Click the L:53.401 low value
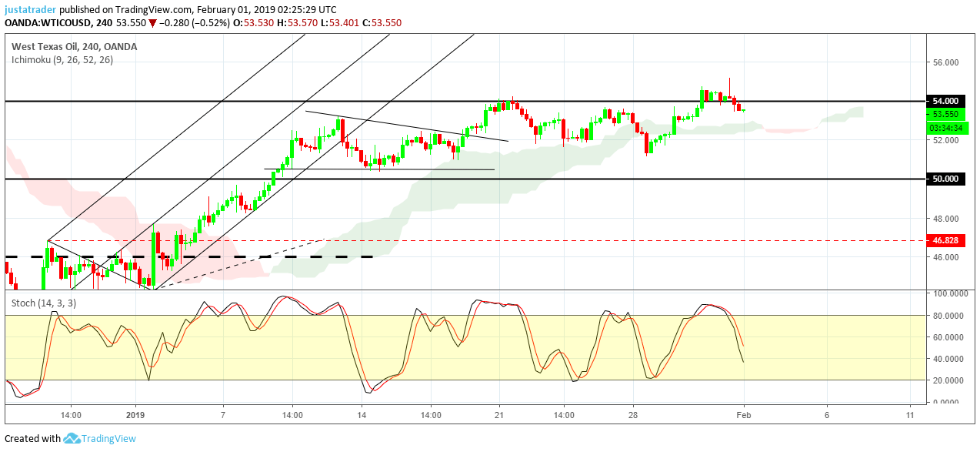This screenshot has height=452, width=980. [339, 23]
